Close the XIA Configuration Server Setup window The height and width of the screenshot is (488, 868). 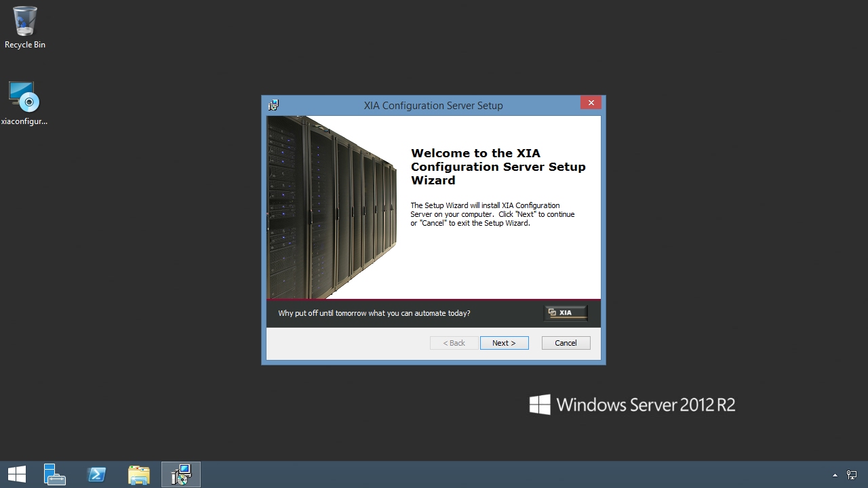591,103
